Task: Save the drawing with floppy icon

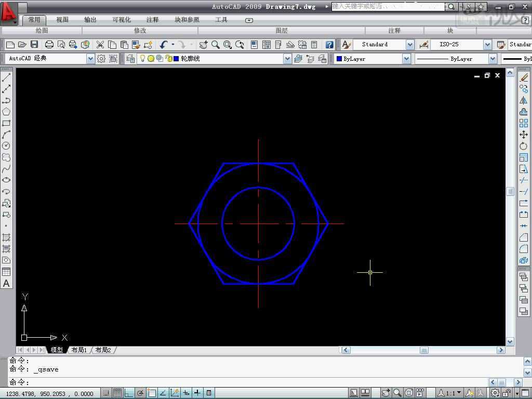Action: [34, 45]
